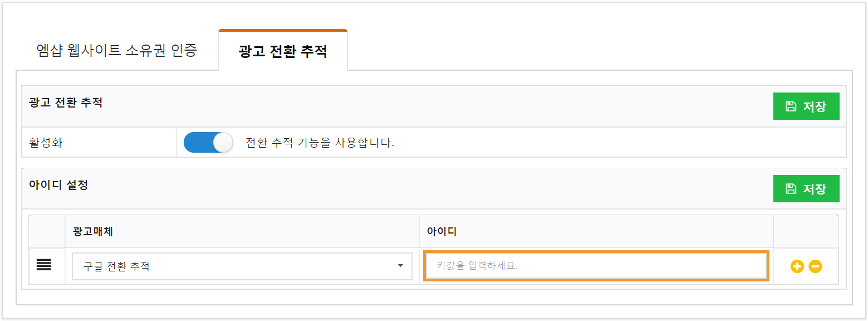The width and height of the screenshot is (868, 321).
Task: Click floppy disk icon in 아이디 설정 header
Action: pos(791,188)
